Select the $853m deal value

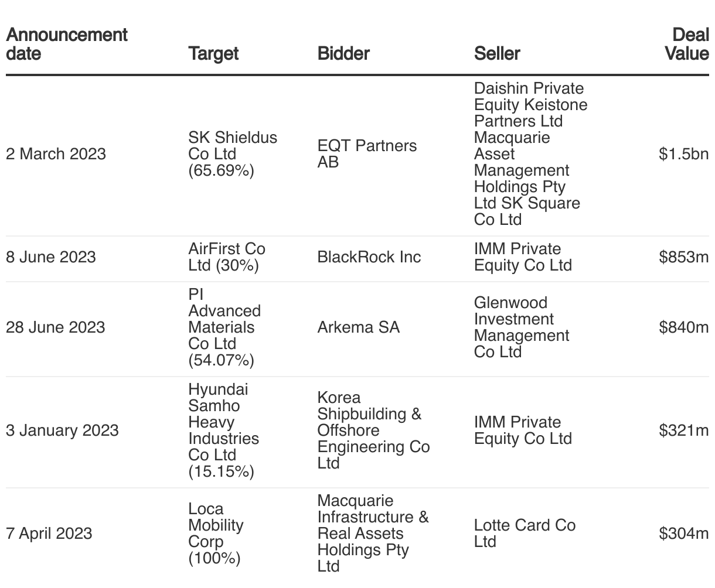(x=683, y=257)
